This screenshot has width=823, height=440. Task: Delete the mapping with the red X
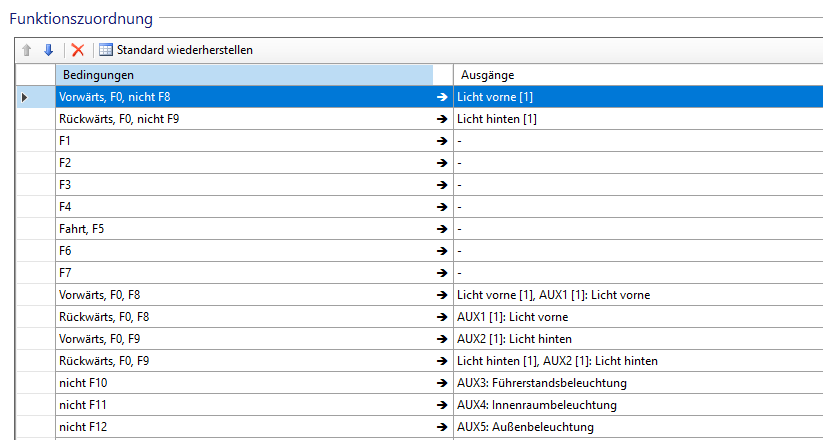(x=78, y=50)
